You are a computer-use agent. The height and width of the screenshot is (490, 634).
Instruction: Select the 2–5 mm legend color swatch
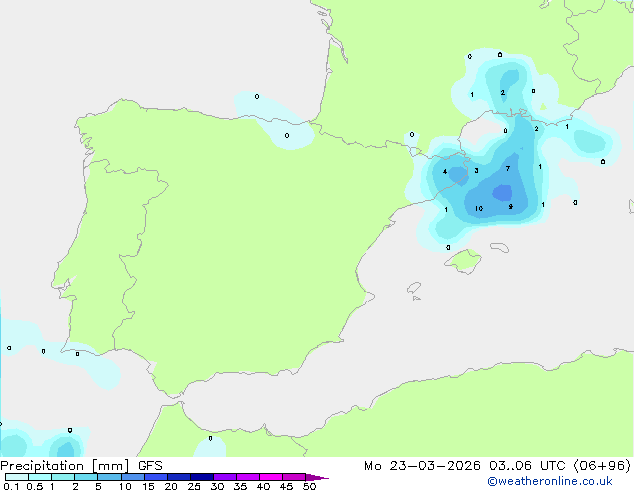86,477
